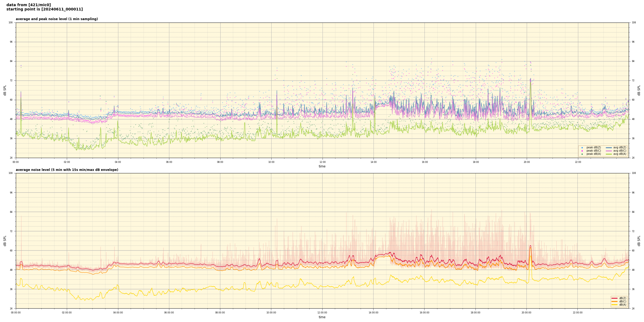Click the 06:00 tick label on top chart
The height and width of the screenshot is (322, 644).
(169, 162)
